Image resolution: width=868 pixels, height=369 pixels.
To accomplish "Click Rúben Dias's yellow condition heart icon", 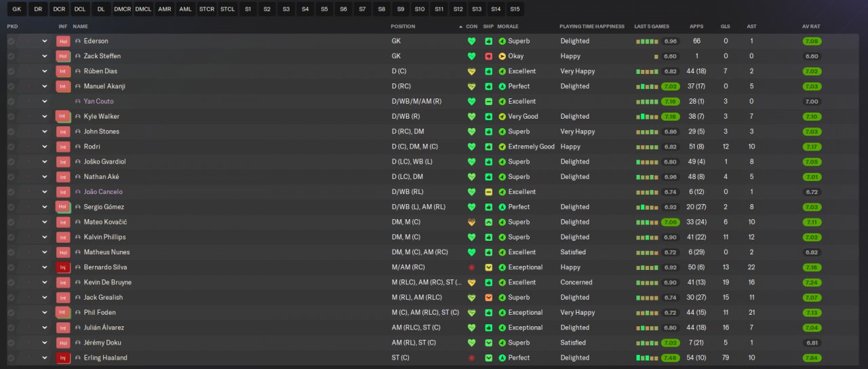I will tap(471, 71).
